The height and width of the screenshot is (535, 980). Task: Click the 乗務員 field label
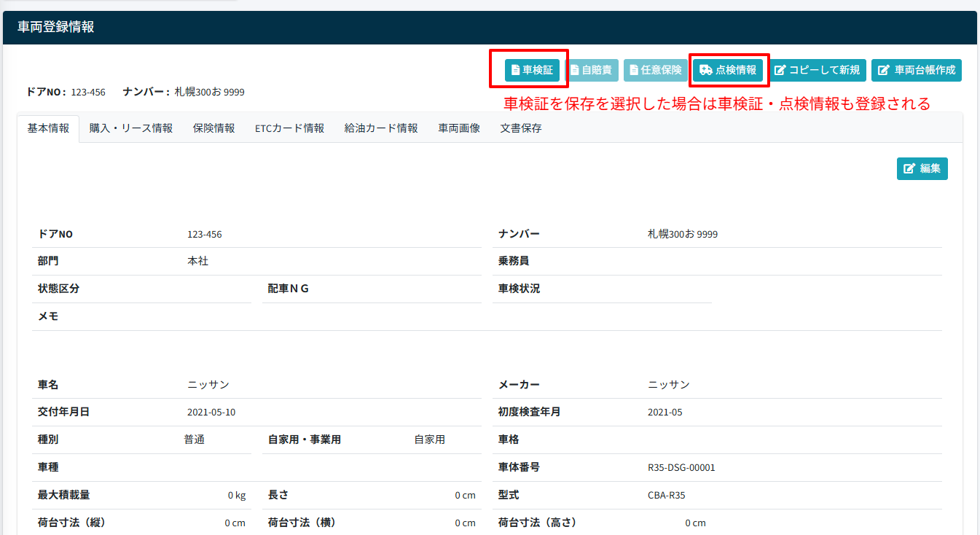click(514, 261)
